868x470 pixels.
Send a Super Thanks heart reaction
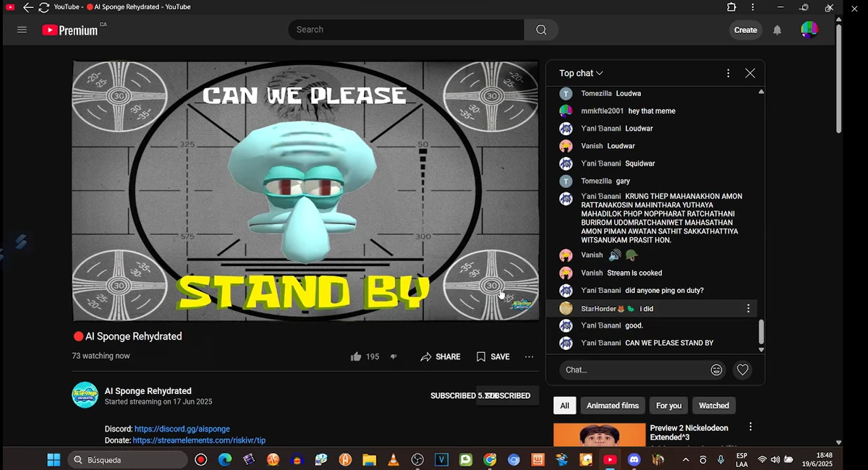coord(742,369)
